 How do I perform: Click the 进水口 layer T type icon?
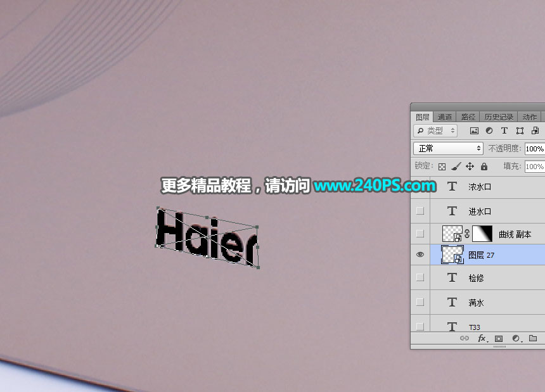point(452,211)
